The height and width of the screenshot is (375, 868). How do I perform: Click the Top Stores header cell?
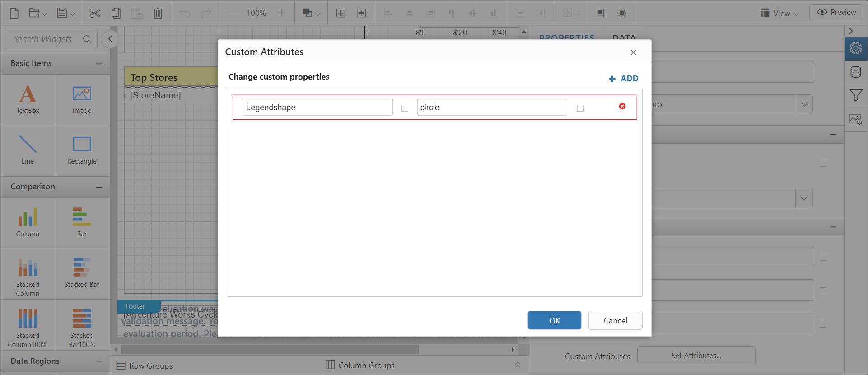click(171, 77)
